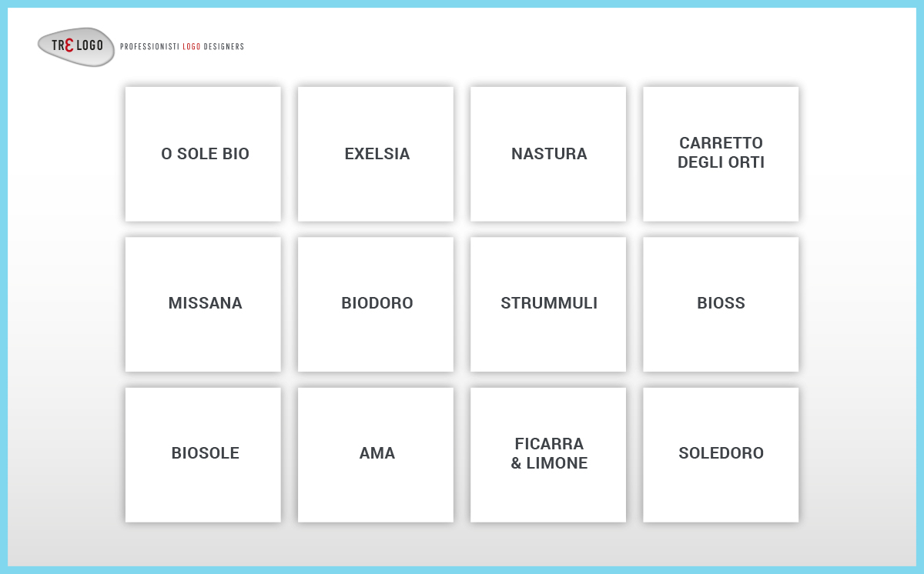This screenshot has width=924, height=574.
Task: Open the MISSANA tile
Action: (203, 304)
